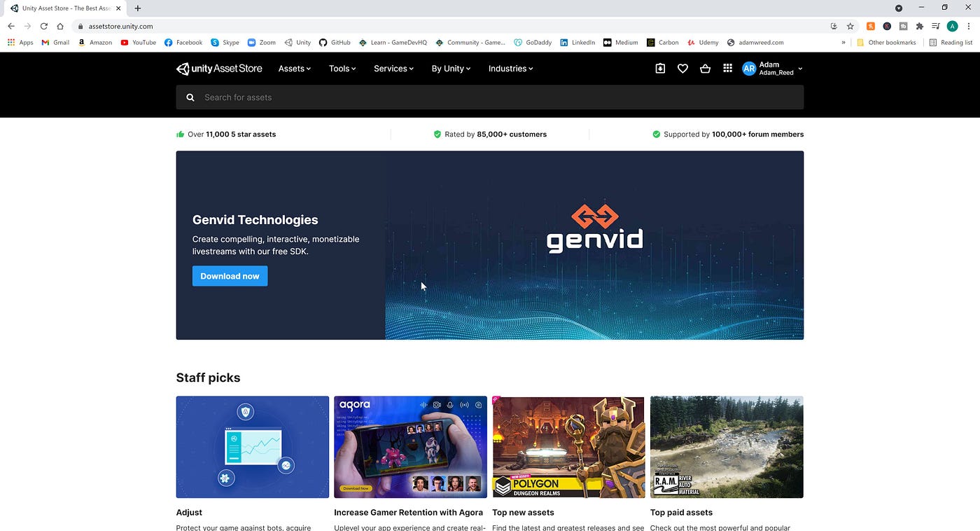Open the Amazon bookmark

pyautogui.click(x=94, y=43)
